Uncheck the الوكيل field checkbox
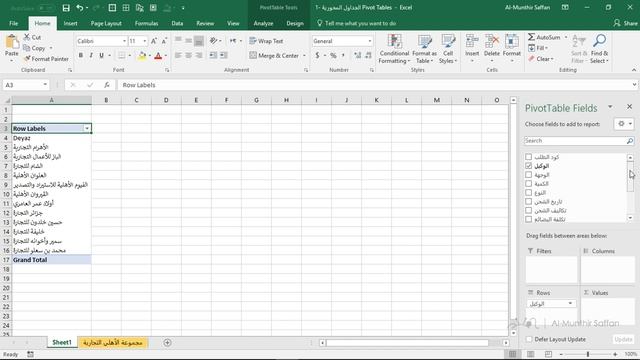The width and height of the screenshot is (640, 360). tap(529, 166)
